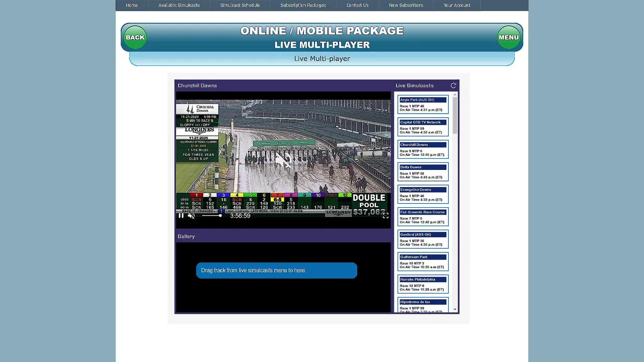The image size is (644, 362).
Task: Click the simulcast list scrollbar thumb
Action: click(x=455, y=115)
